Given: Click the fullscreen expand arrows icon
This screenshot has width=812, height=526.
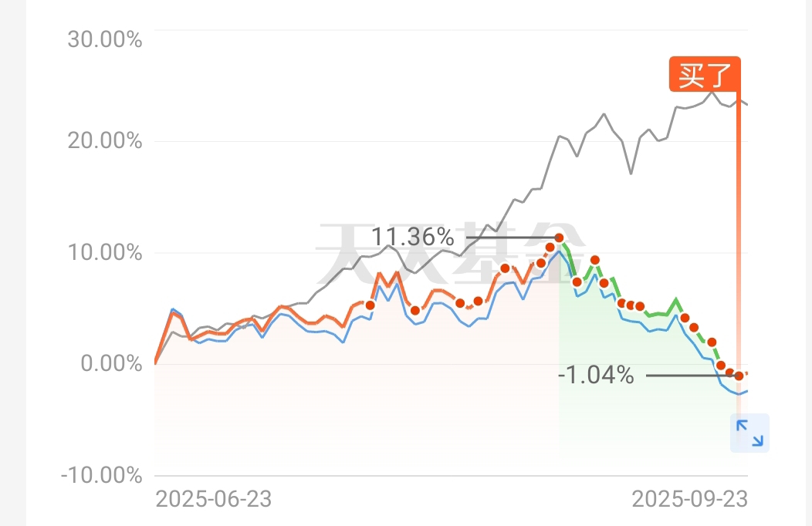Looking at the screenshot, I should 749,433.
